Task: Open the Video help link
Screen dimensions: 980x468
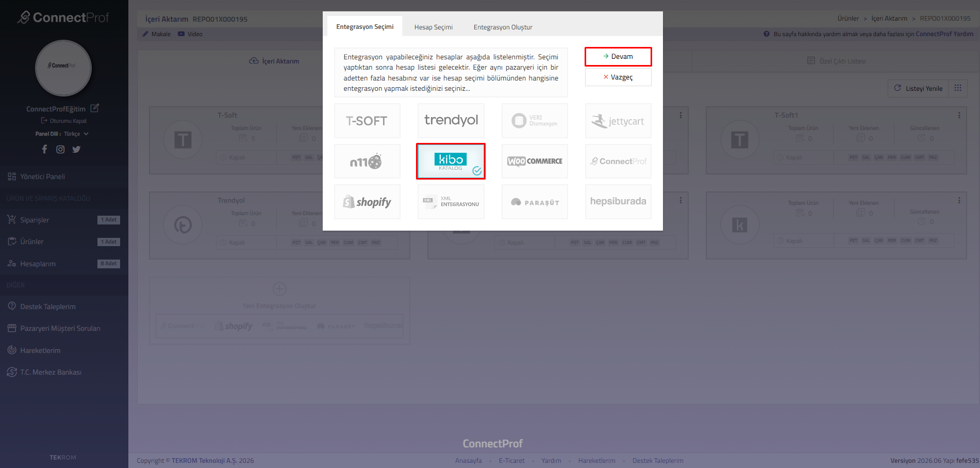Action: pyautogui.click(x=190, y=34)
